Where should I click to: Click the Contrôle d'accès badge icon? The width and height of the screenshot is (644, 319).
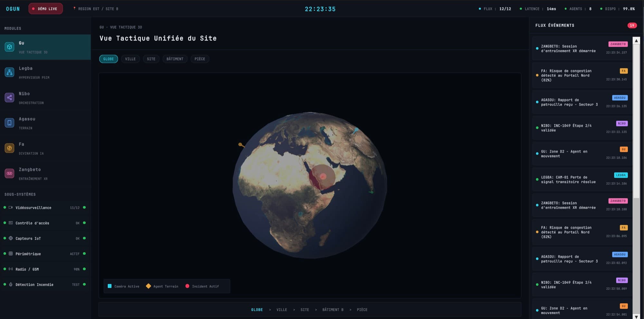coord(11,223)
